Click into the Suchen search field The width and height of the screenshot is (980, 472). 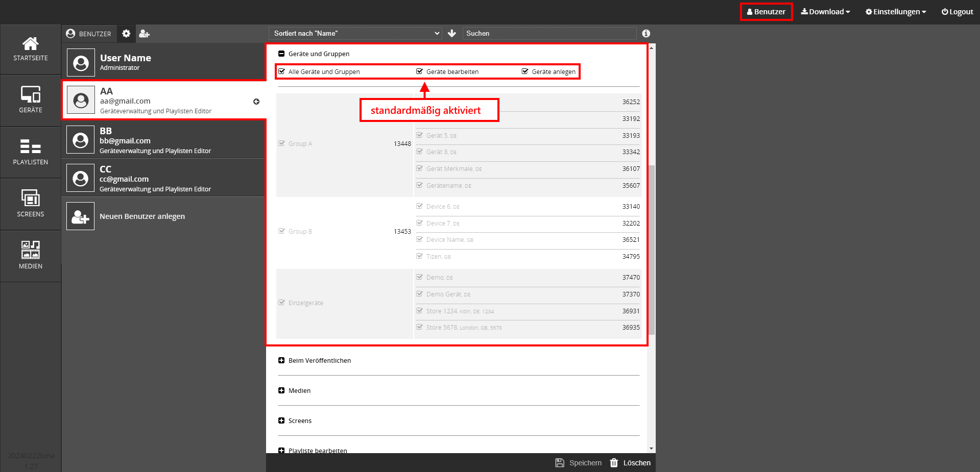pos(549,33)
